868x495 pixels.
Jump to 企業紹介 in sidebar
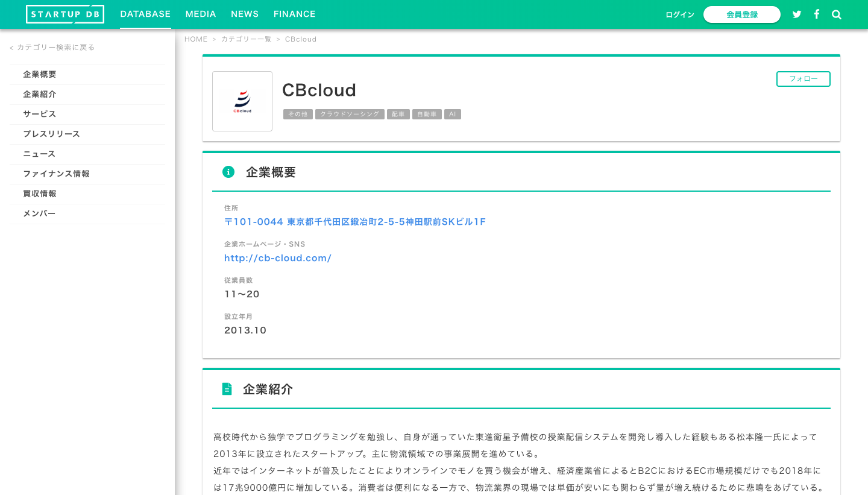click(87, 95)
